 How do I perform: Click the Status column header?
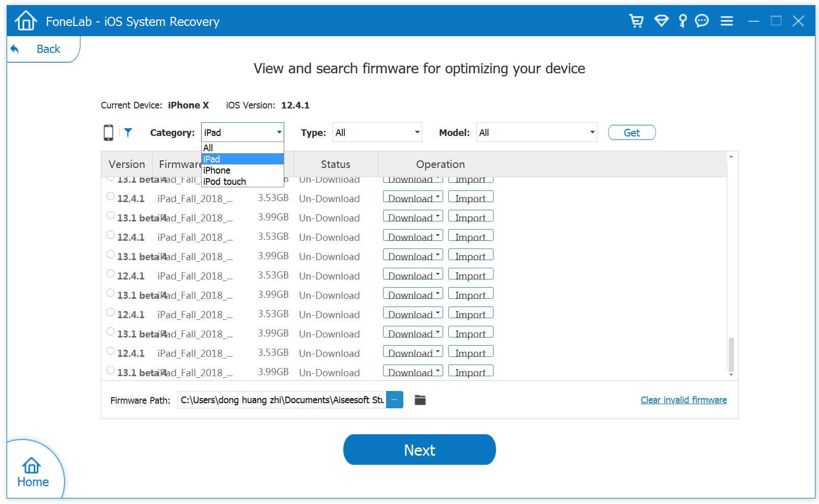pyautogui.click(x=336, y=164)
